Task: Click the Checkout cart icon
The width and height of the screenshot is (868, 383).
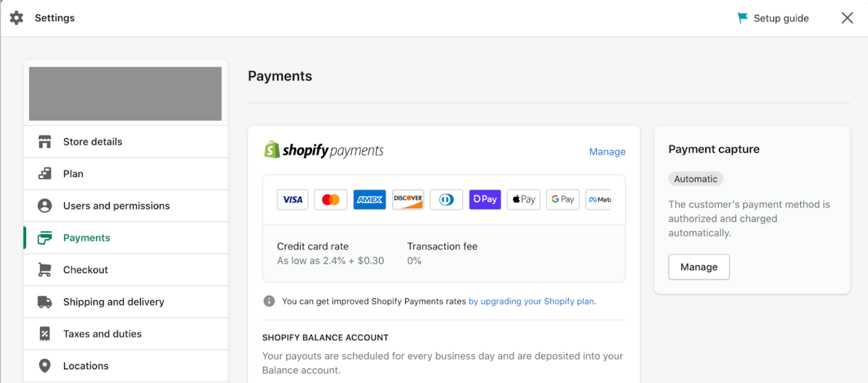Action: tap(45, 270)
